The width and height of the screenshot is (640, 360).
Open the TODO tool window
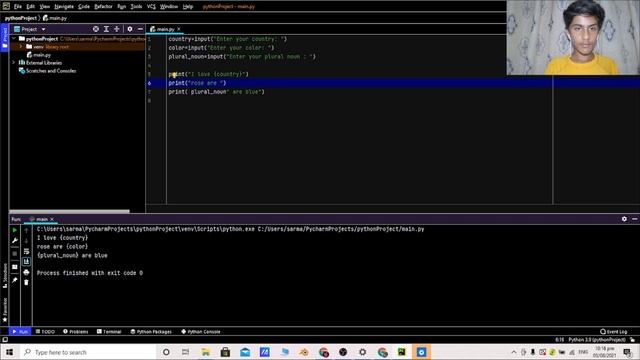coord(45,332)
